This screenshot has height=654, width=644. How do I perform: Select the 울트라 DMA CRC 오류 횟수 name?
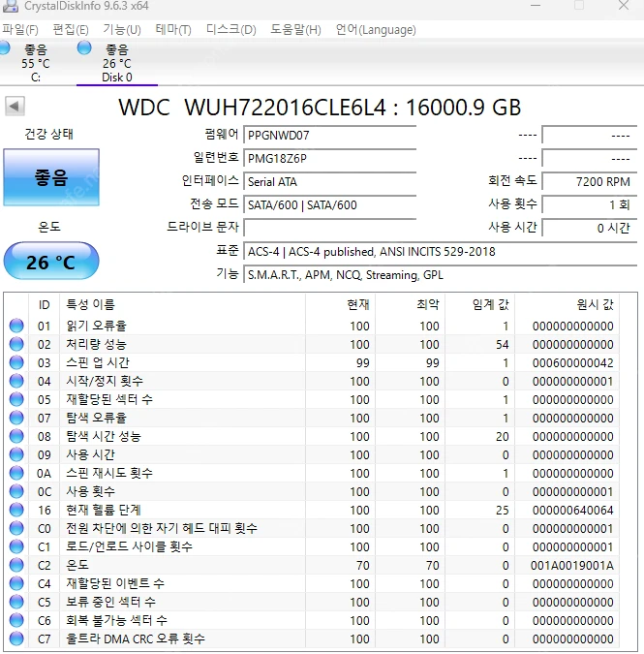[136, 638]
